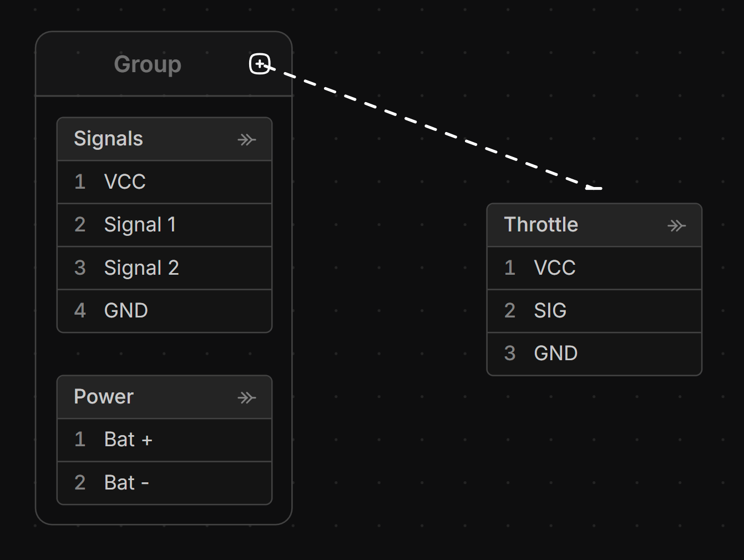Click pin number 4 in Signals
Viewport: 744px width, 560px height.
(x=80, y=310)
